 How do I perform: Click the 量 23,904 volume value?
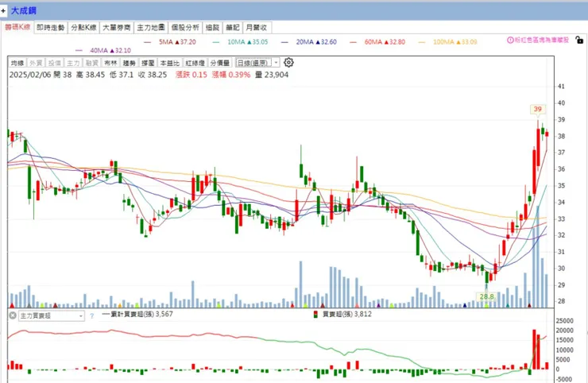point(272,75)
